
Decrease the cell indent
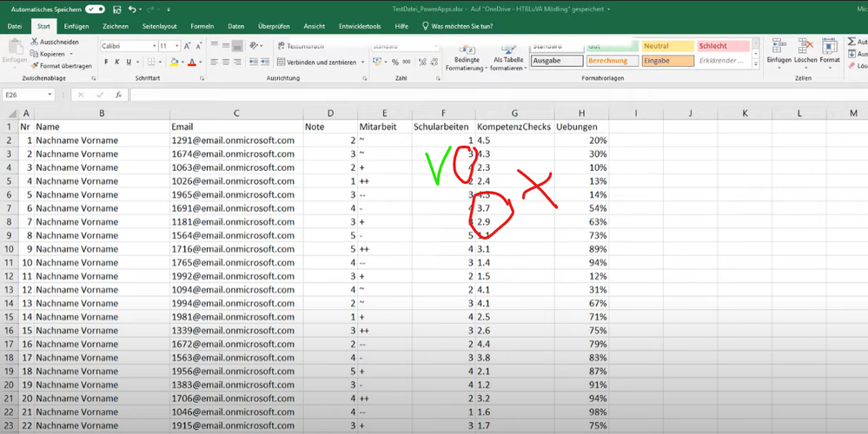coord(254,62)
